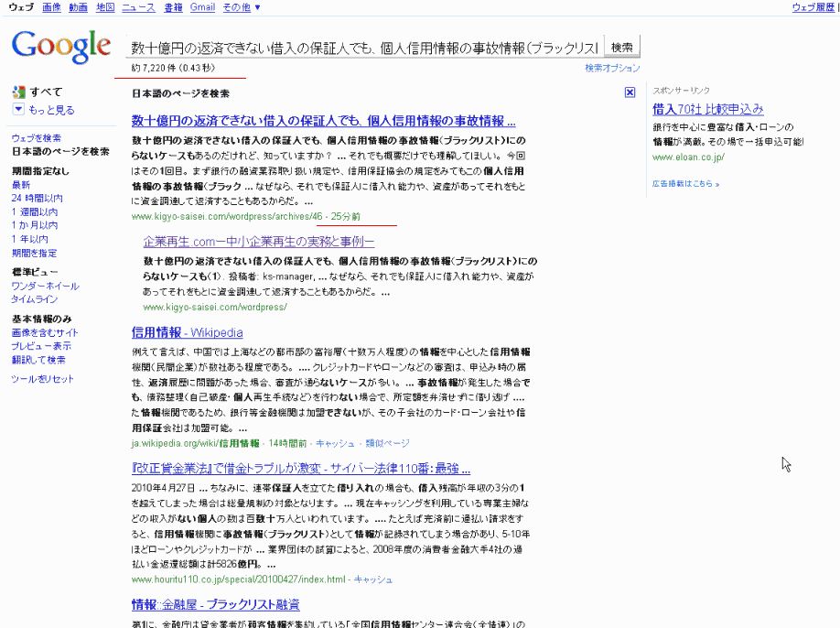Close the 日本語のページを検索 box with X
The height and width of the screenshot is (628, 840).
[630, 92]
